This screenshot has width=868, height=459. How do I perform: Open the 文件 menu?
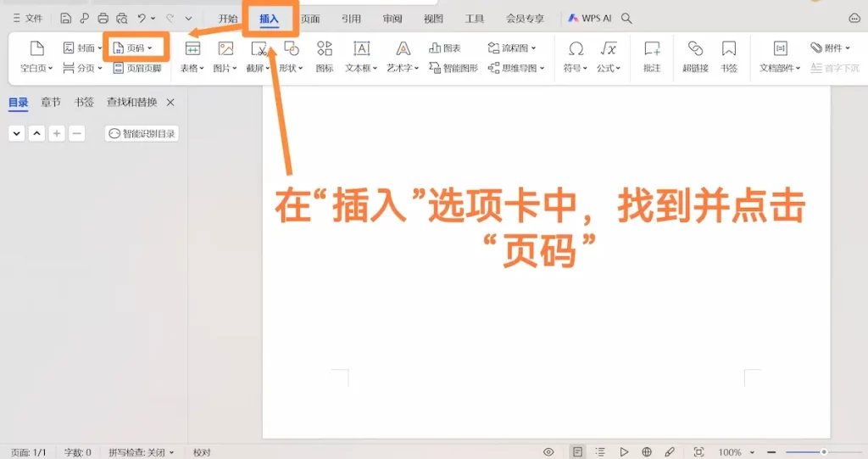point(28,19)
